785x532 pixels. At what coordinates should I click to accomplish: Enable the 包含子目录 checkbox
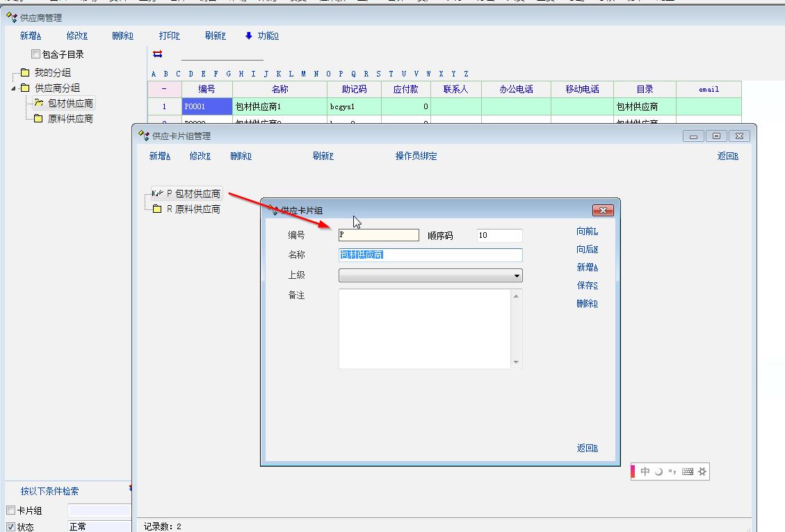pos(35,54)
